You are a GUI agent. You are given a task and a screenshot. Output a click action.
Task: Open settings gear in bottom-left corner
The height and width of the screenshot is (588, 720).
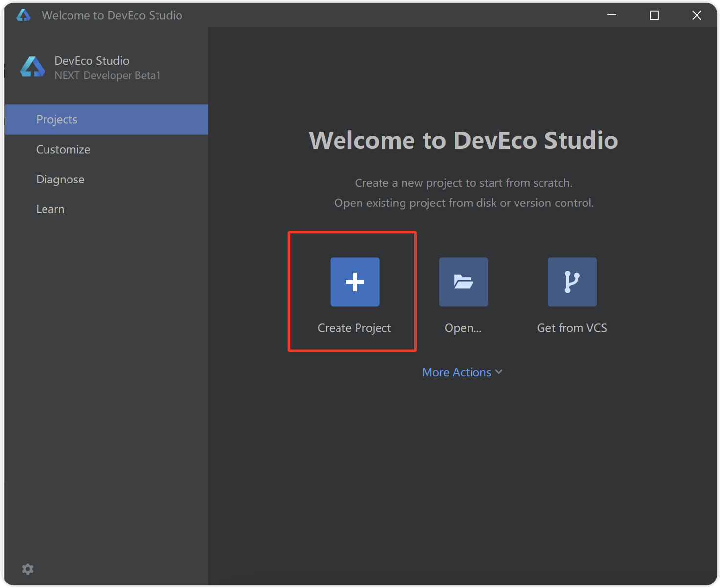point(28,569)
